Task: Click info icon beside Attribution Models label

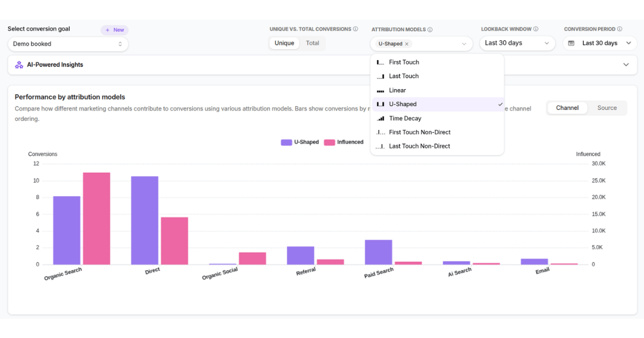Action: (x=430, y=30)
